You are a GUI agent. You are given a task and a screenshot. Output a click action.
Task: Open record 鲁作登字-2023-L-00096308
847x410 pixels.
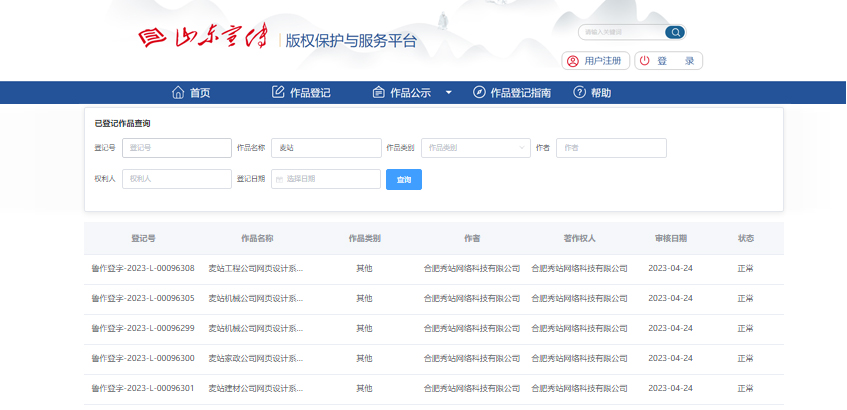143,269
